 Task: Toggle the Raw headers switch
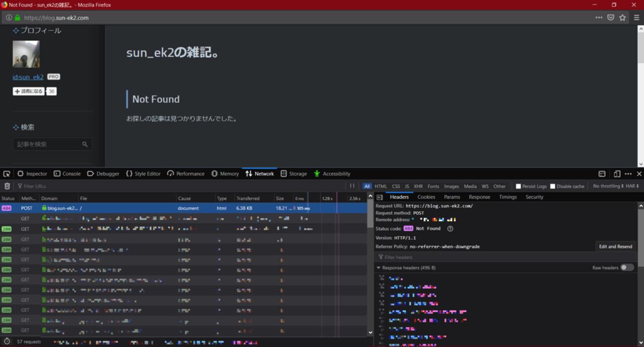(x=627, y=268)
